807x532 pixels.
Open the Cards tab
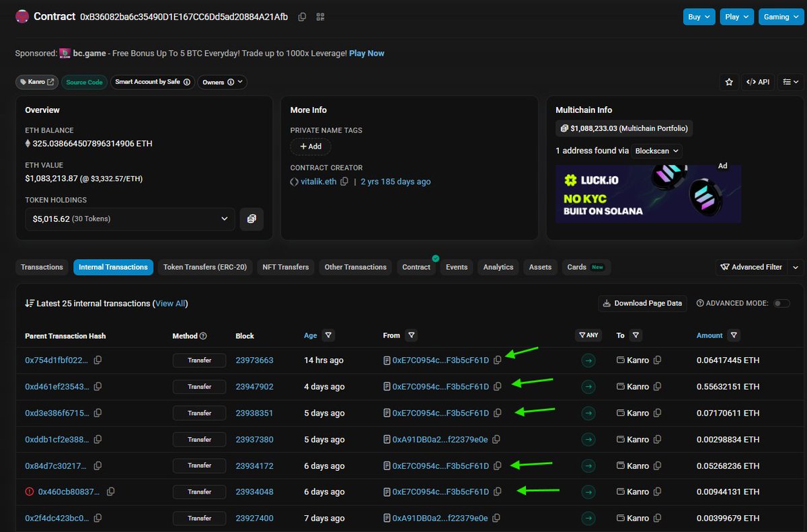(585, 267)
